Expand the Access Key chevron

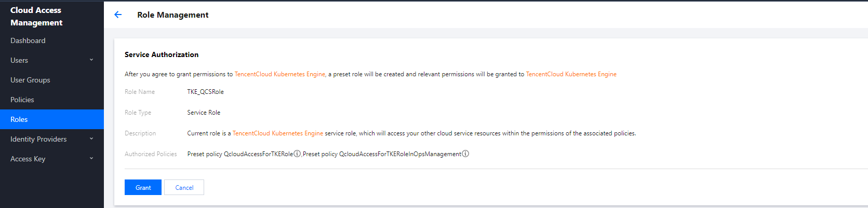click(91, 159)
